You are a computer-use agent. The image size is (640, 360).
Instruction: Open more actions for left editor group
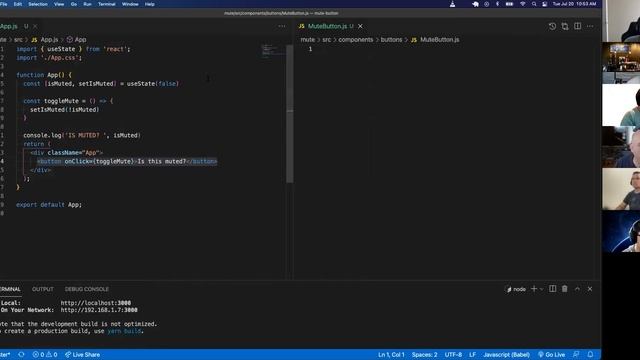pyautogui.click(x=282, y=26)
